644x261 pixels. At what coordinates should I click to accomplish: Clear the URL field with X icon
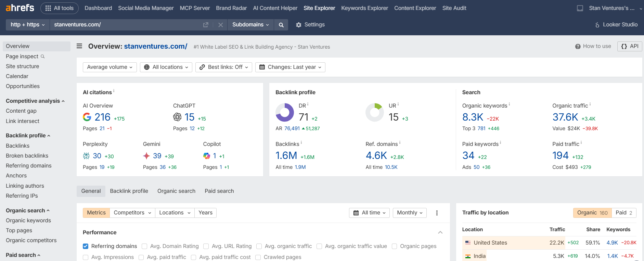pos(220,25)
